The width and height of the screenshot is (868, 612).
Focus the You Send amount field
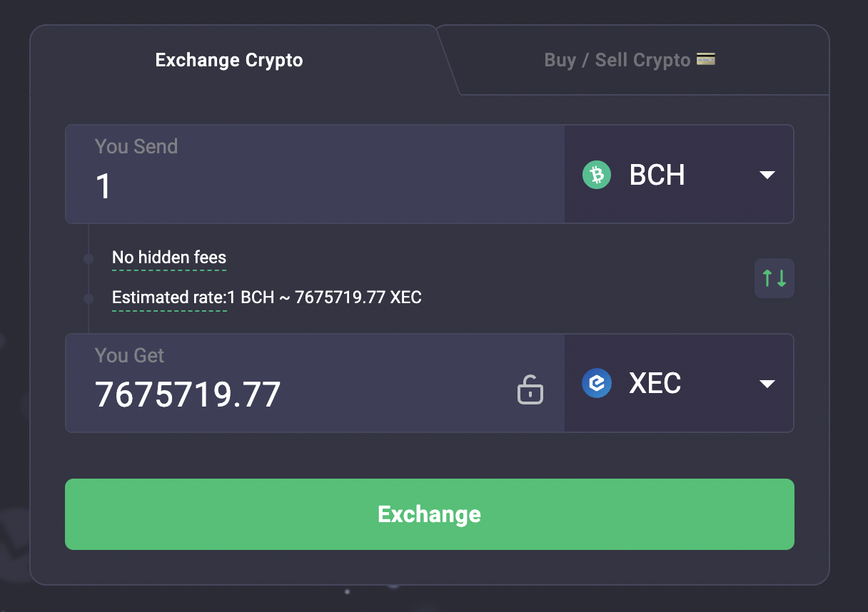(314, 186)
